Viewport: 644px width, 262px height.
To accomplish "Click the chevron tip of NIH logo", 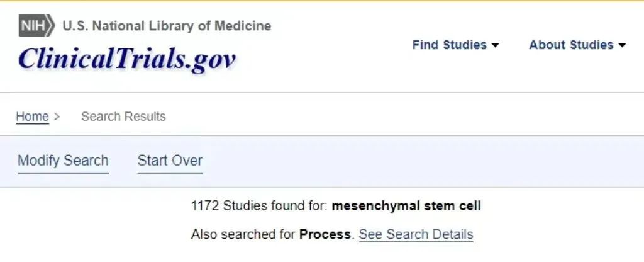I will 51,25.
